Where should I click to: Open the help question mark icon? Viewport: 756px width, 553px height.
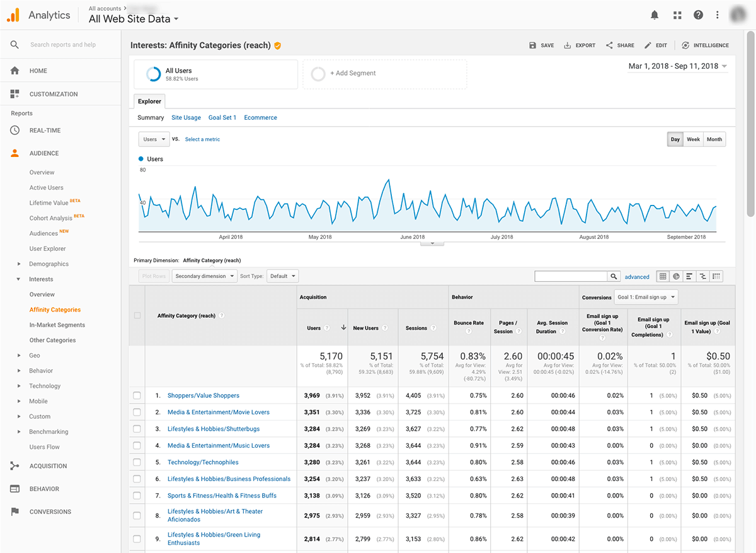click(698, 15)
